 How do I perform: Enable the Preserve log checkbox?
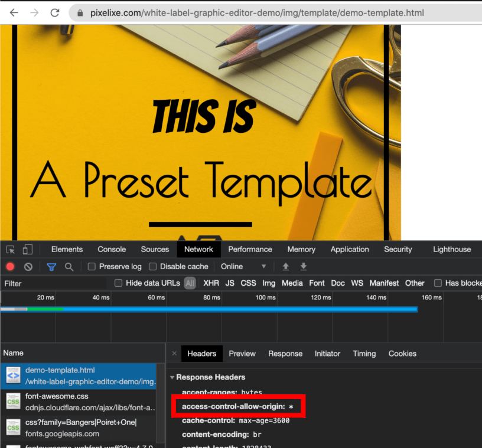pyautogui.click(x=92, y=267)
